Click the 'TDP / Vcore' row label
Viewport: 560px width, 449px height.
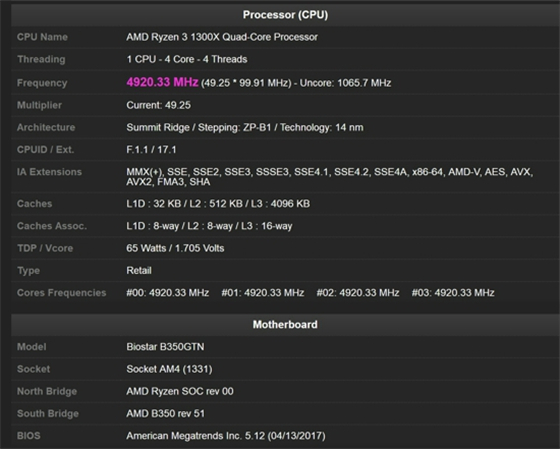45,248
